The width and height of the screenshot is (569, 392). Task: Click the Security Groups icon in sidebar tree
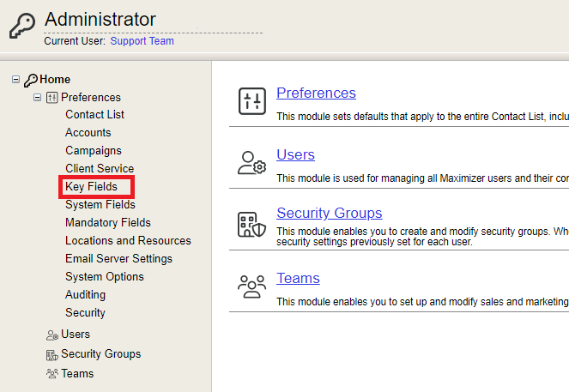point(51,355)
